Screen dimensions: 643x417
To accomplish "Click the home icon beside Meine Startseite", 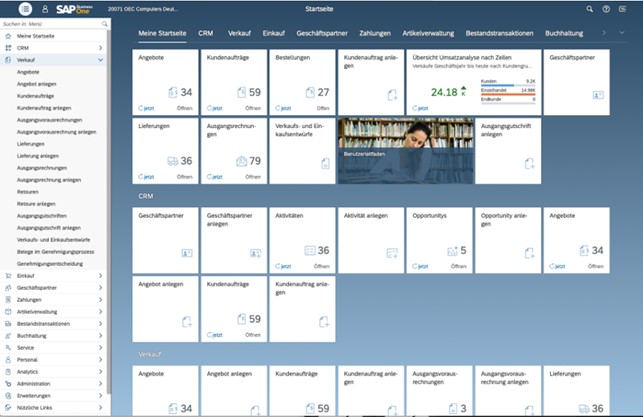I will point(8,35).
